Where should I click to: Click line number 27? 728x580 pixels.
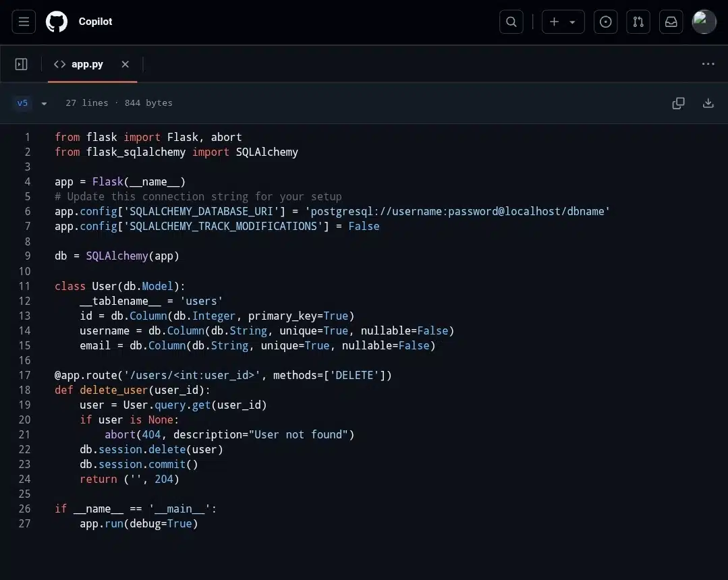click(x=24, y=524)
